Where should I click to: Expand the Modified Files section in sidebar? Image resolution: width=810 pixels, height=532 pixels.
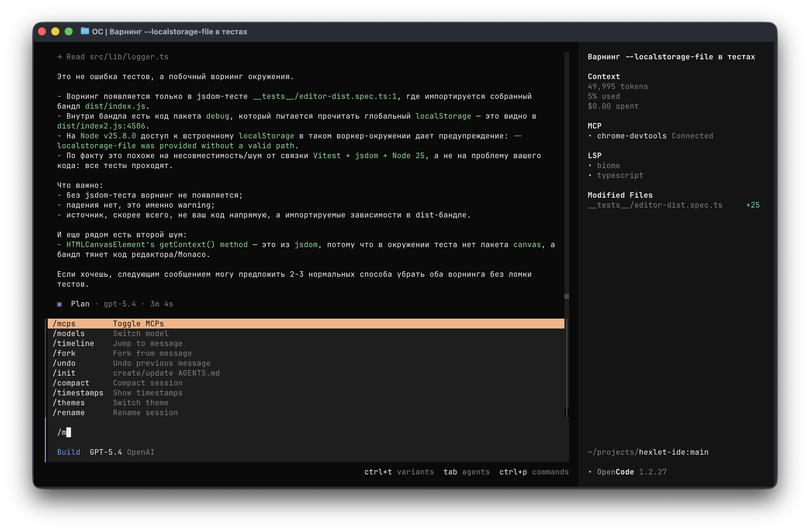620,195
